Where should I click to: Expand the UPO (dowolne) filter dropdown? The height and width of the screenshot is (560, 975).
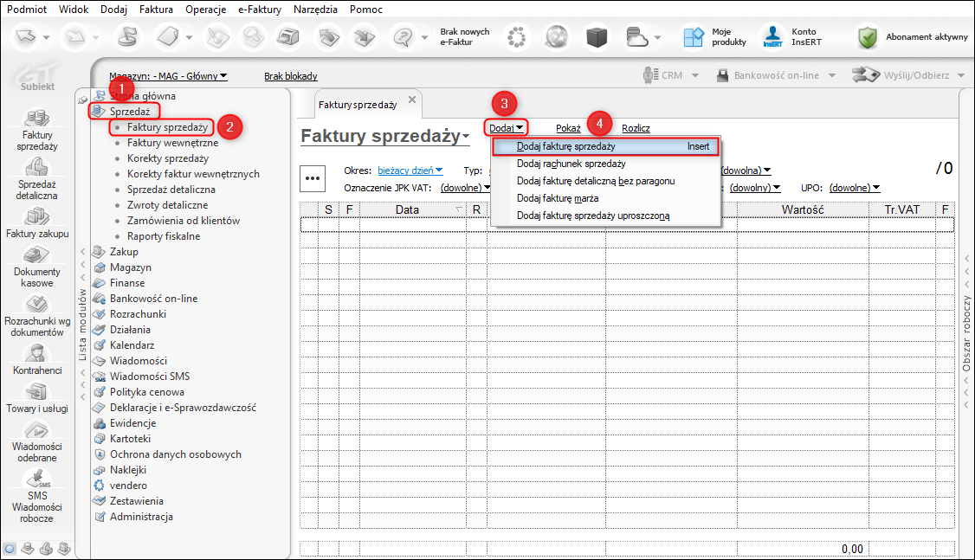[854, 187]
